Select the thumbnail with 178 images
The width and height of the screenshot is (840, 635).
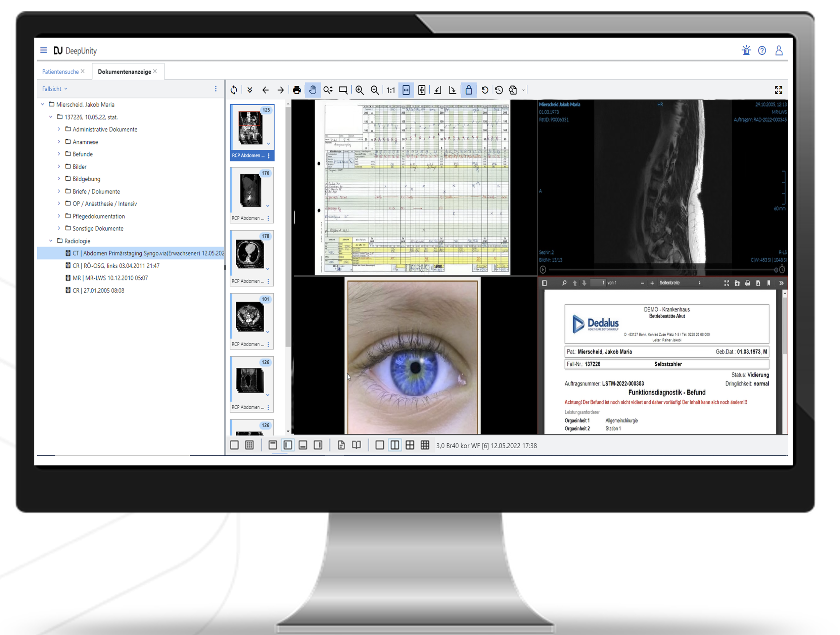tap(250, 255)
